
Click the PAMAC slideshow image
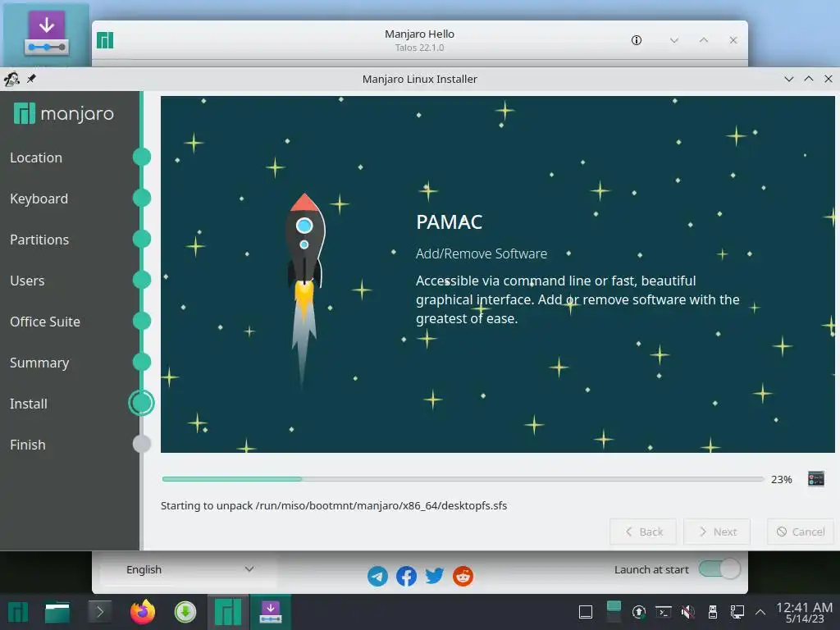click(497, 274)
